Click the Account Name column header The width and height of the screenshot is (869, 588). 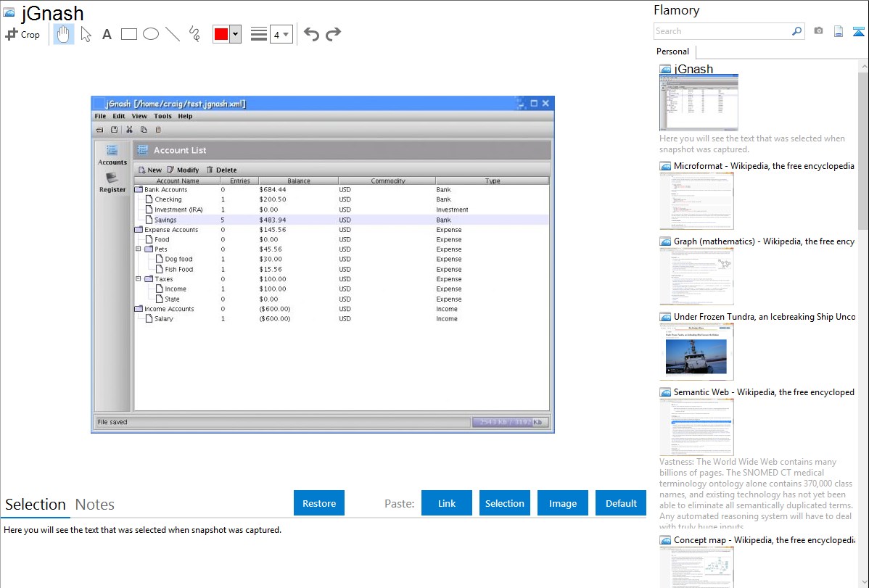tap(177, 181)
